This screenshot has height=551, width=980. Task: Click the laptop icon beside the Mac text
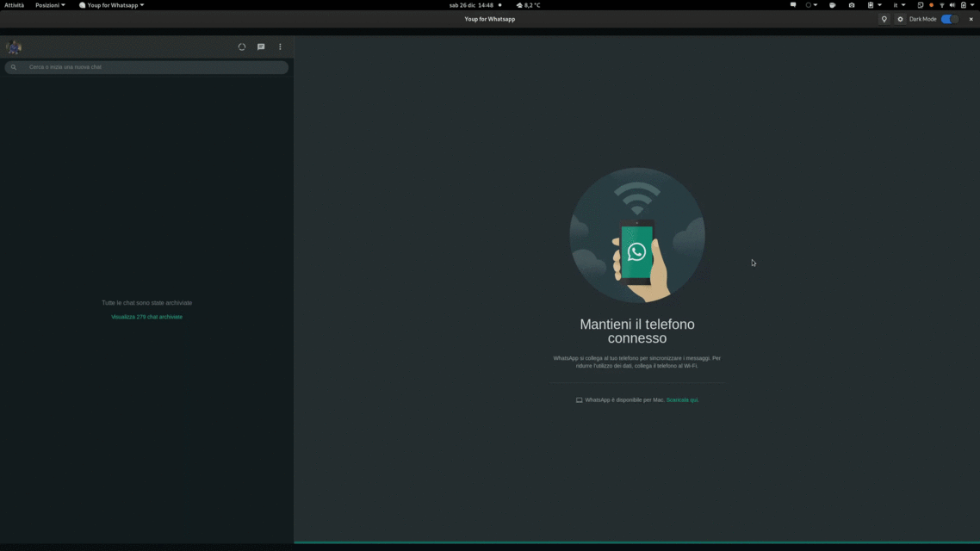579,399
